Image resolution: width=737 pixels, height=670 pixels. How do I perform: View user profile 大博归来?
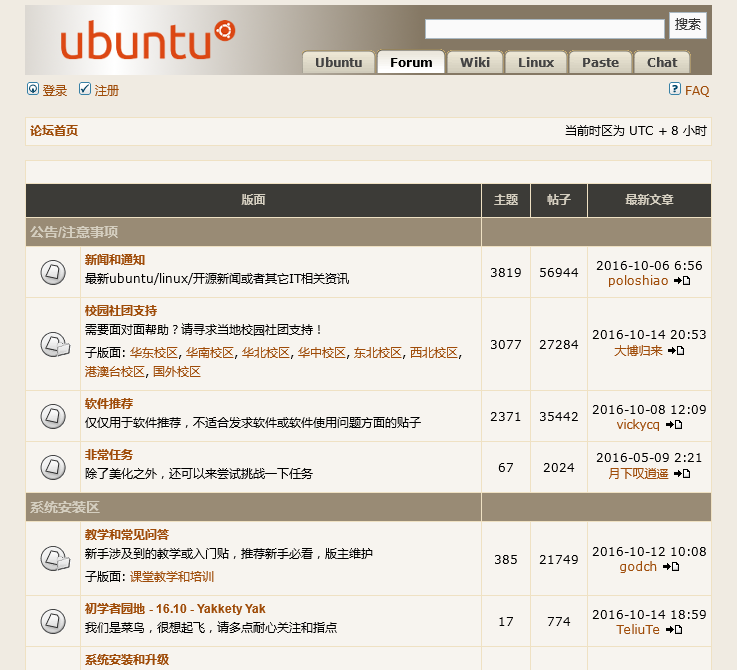click(x=638, y=351)
